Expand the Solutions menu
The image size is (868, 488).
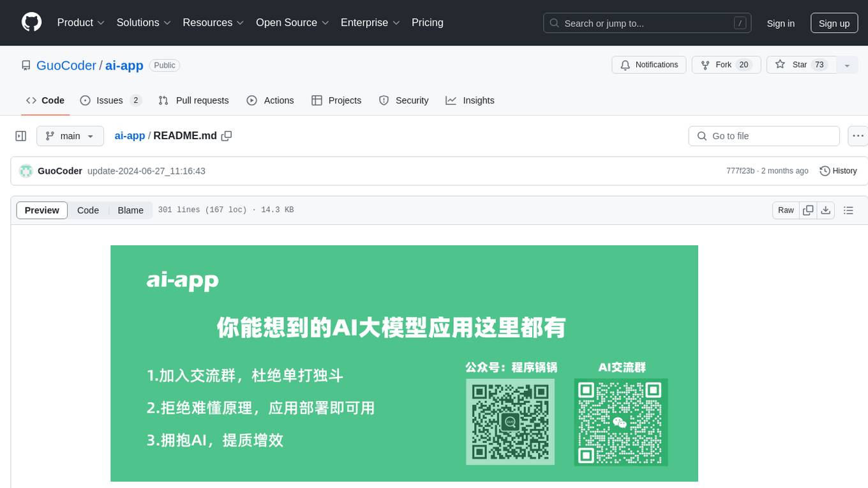[144, 22]
